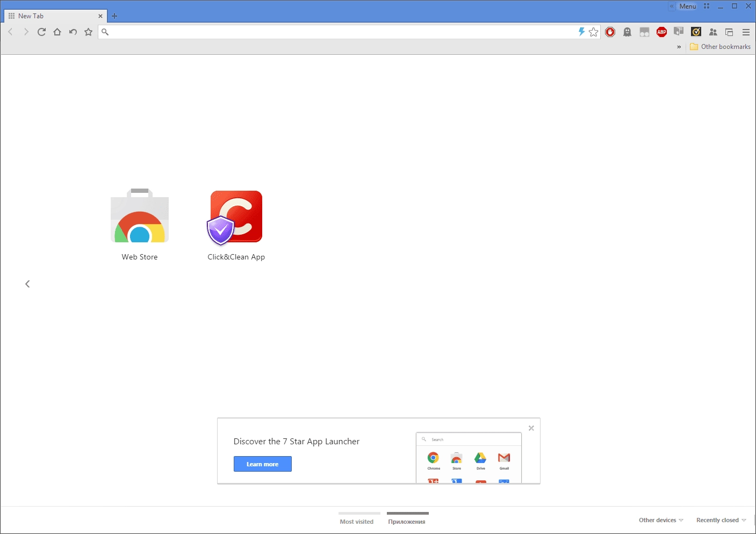Click 'Discover the 7 Star App Launcher' text

click(297, 442)
